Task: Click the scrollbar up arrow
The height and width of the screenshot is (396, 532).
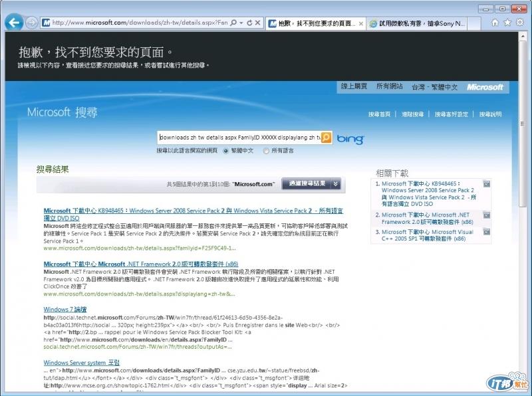Action: click(523, 36)
